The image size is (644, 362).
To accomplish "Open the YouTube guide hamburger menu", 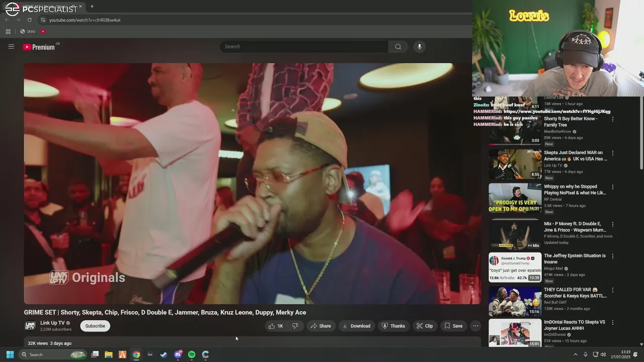I will pos(11,47).
